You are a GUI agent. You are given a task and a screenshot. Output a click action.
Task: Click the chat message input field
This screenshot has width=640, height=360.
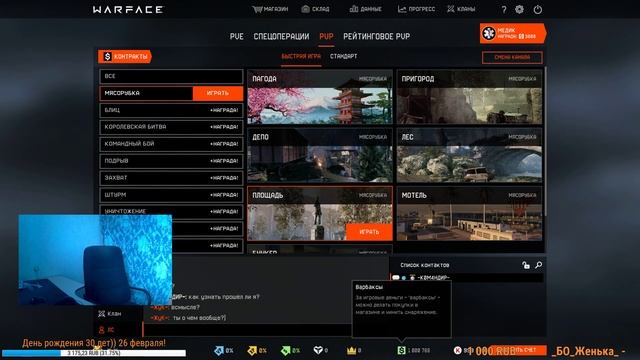pos(247,330)
